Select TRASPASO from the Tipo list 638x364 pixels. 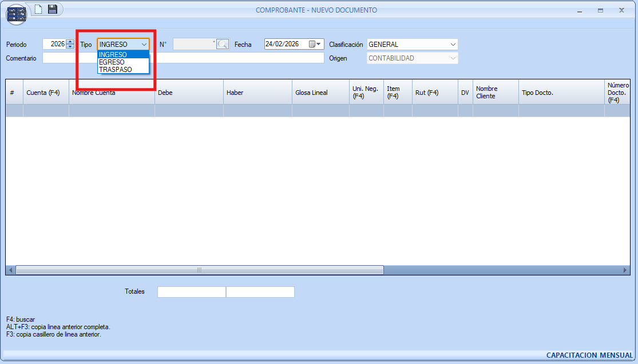click(x=115, y=70)
